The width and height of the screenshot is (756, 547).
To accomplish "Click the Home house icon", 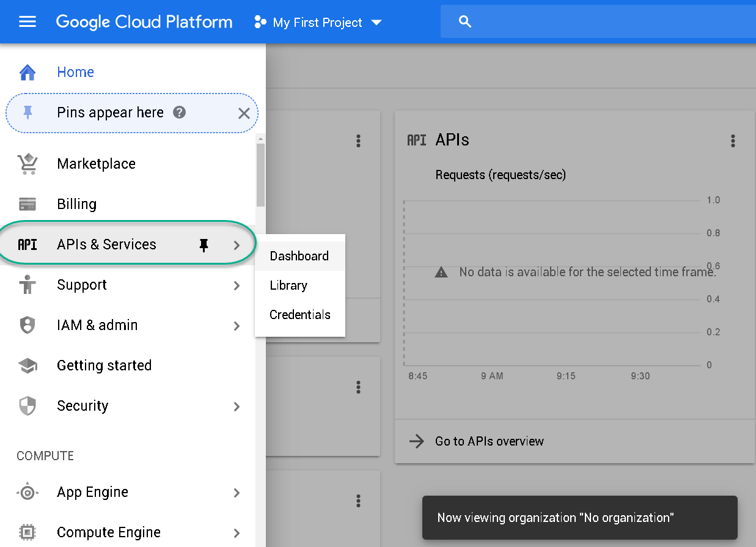I will point(28,72).
